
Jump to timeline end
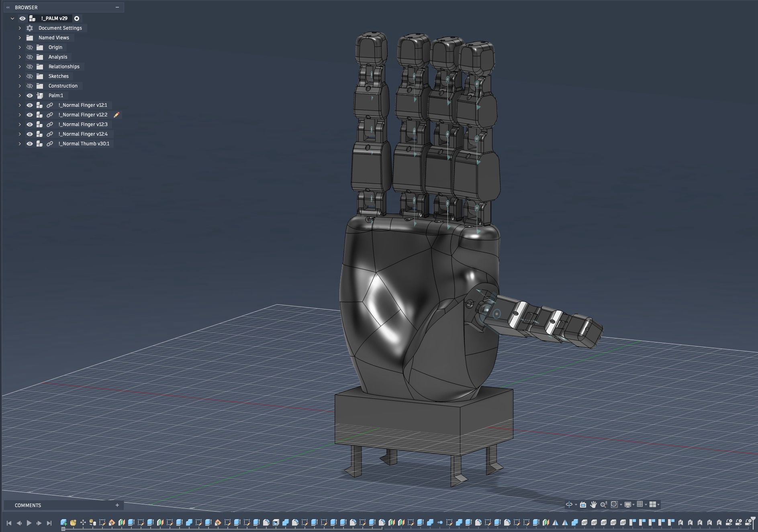point(49,523)
